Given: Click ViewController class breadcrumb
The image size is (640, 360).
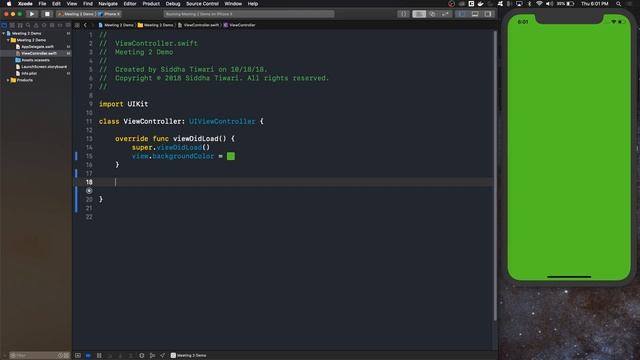Looking at the screenshot, I should tap(239, 25).
